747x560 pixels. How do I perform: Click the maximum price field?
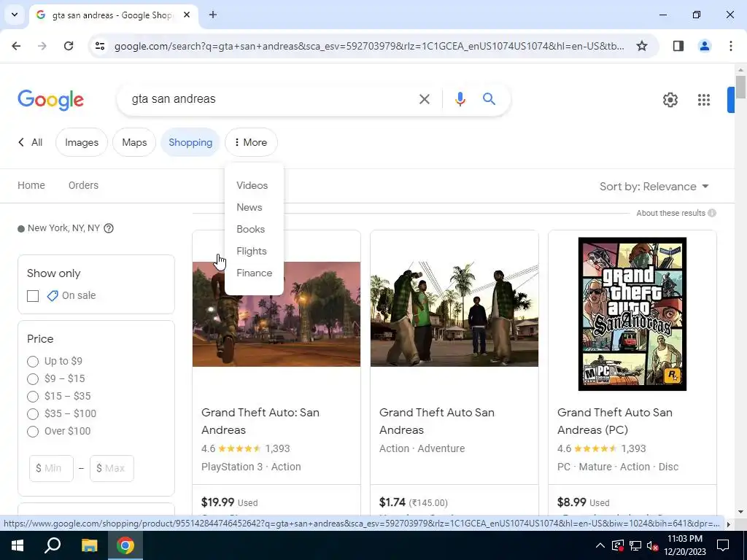tap(112, 468)
